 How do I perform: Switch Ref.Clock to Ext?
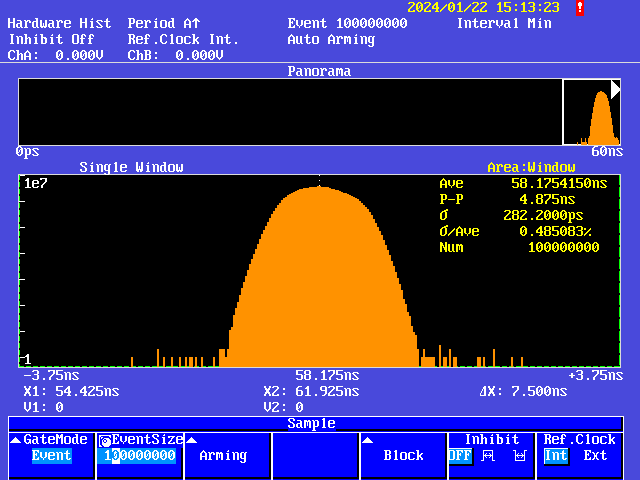click(595, 456)
